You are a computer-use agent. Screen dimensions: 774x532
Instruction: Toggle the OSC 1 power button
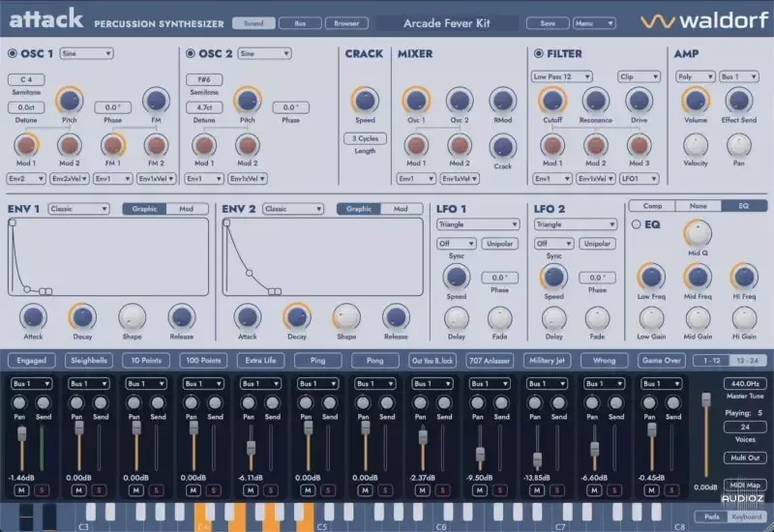tap(13, 53)
